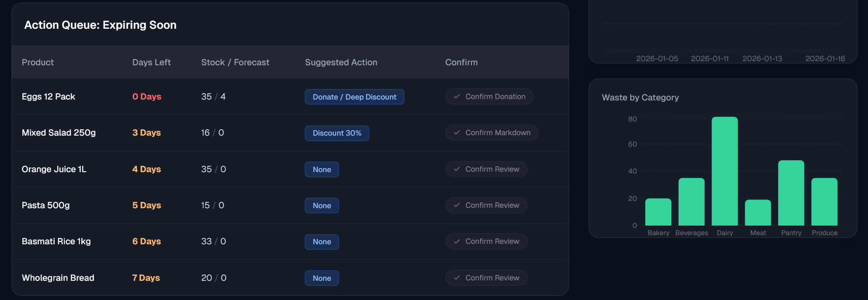Click the Eggs 12 Pack product name
The width and height of the screenshot is (868, 300).
click(48, 97)
